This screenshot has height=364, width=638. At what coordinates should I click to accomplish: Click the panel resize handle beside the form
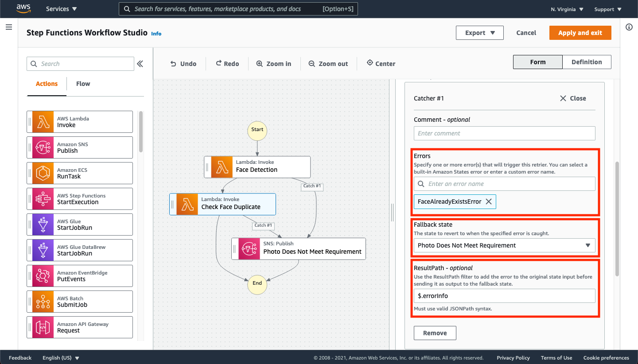(x=392, y=213)
